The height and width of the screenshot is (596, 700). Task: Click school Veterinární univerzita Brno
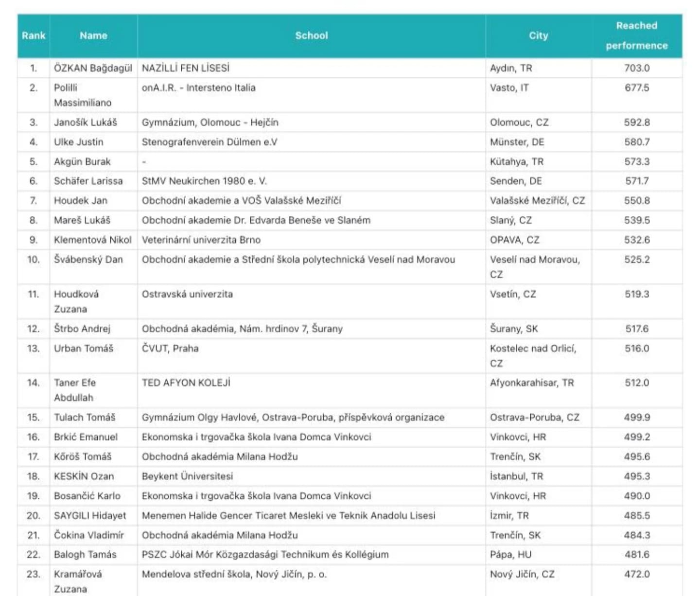(x=201, y=240)
